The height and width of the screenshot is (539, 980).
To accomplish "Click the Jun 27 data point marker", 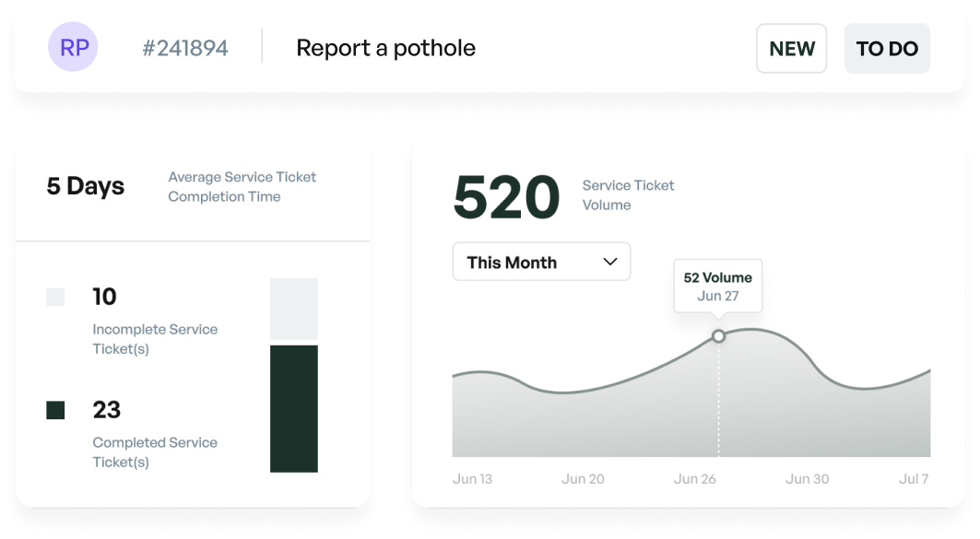I will [718, 336].
